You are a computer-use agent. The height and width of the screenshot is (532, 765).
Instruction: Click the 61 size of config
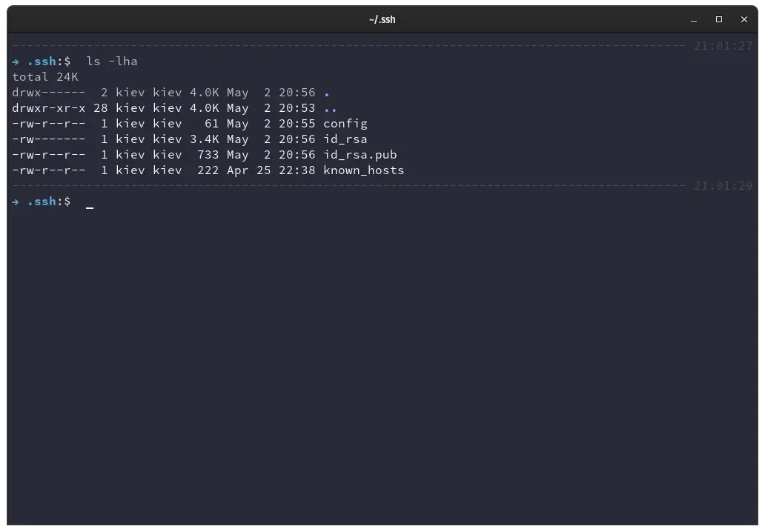[x=212, y=124]
